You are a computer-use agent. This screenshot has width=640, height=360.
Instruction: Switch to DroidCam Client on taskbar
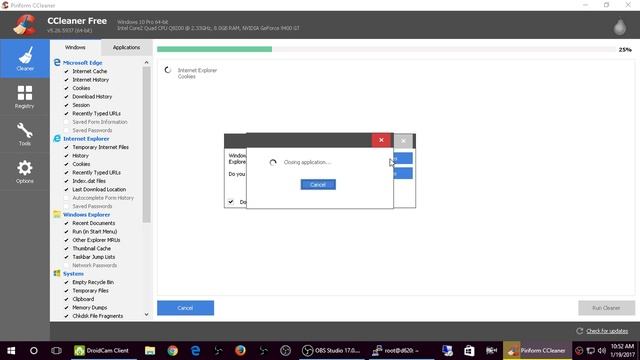(102, 351)
